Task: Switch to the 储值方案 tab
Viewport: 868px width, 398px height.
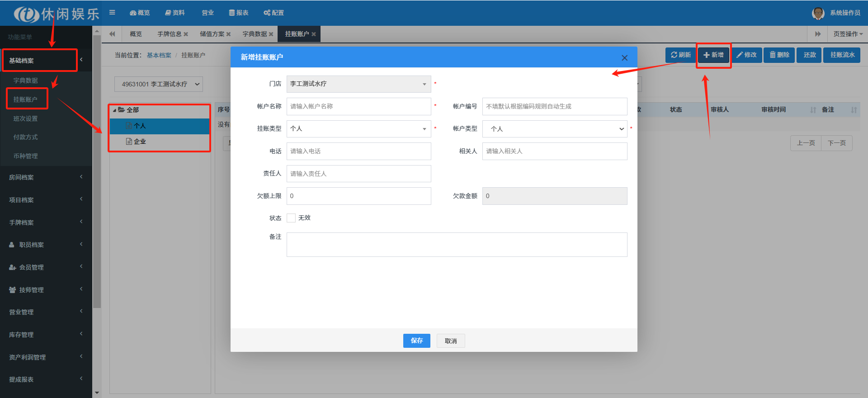Action: click(212, 34)
